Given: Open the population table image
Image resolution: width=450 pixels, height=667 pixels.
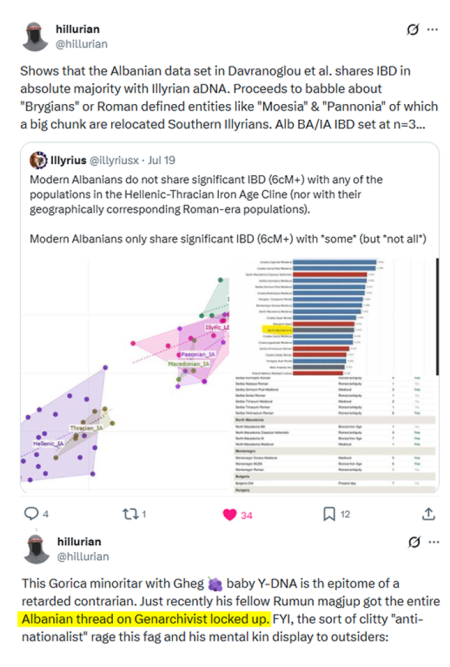Looking at the screenshot, I should pyautogui.click(x=335, y=434).
